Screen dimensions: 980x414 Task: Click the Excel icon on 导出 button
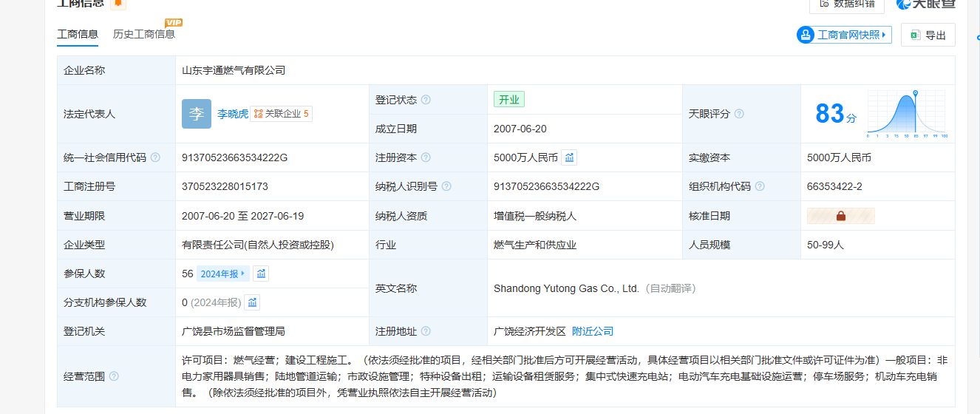(x=915, y=35)
